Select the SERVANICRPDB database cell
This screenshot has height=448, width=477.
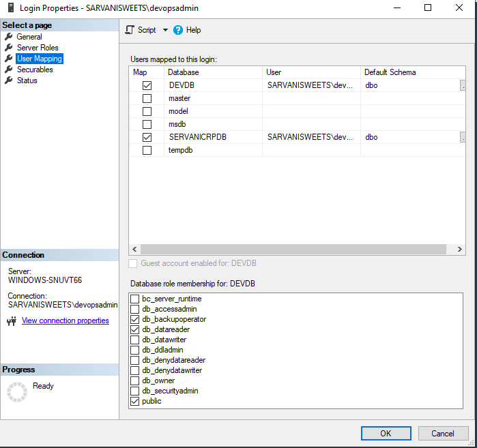click(x=213, y=137)
